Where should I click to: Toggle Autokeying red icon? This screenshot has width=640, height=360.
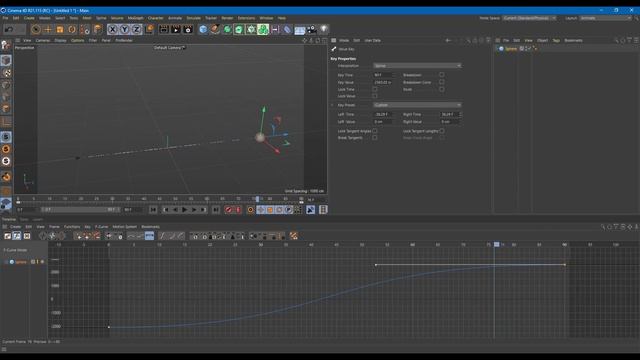(x=238, y=210)
